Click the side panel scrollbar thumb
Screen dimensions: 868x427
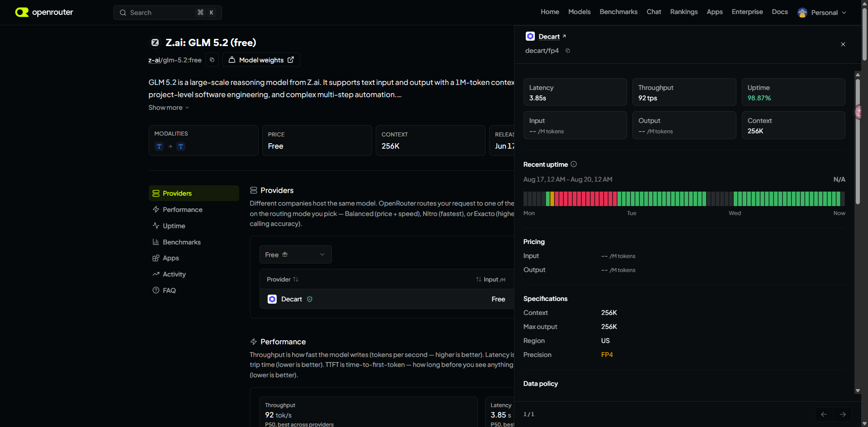[858, 141]
